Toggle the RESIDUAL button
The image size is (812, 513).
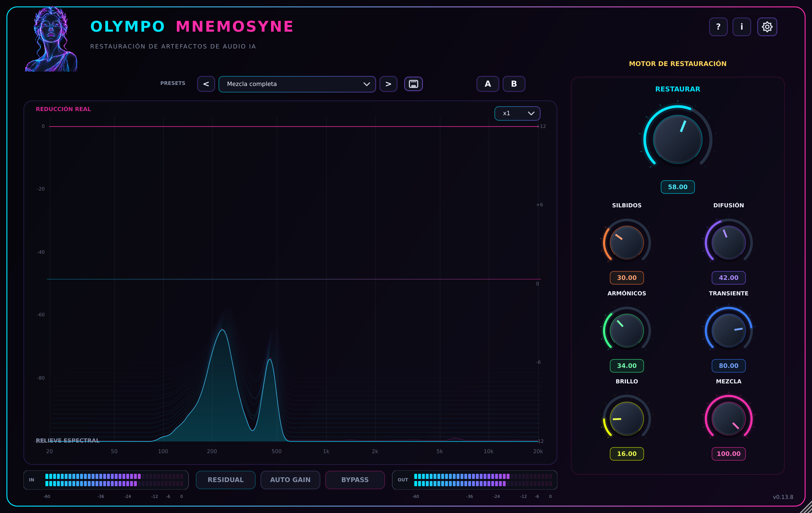226,480
